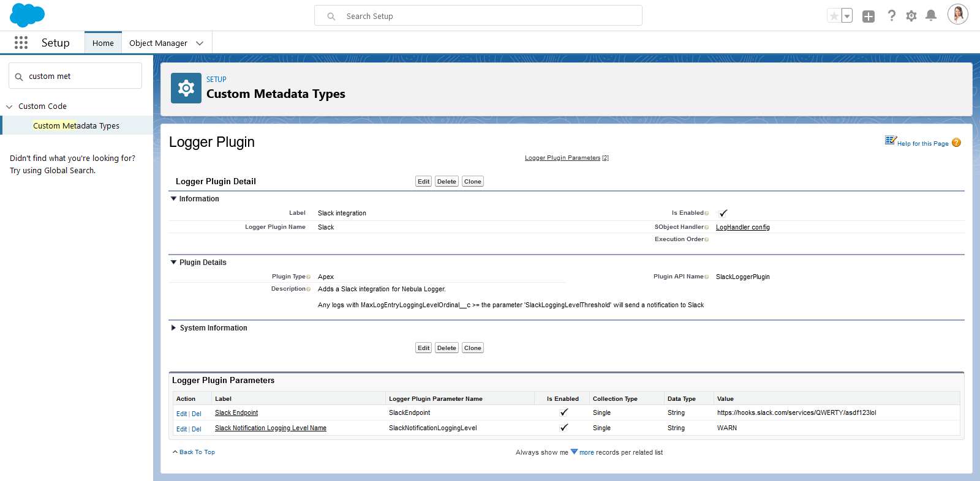Click the Slack webhook URL value
Viewport: 980px width, 481px height.
[796, 413]
